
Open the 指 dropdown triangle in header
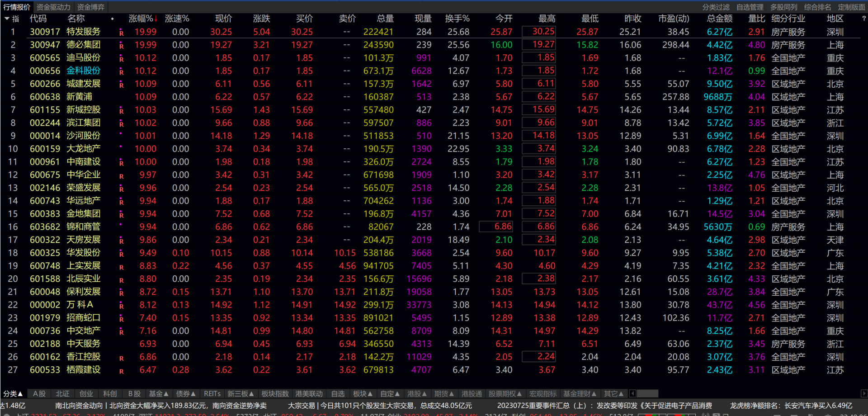(7, 19)
